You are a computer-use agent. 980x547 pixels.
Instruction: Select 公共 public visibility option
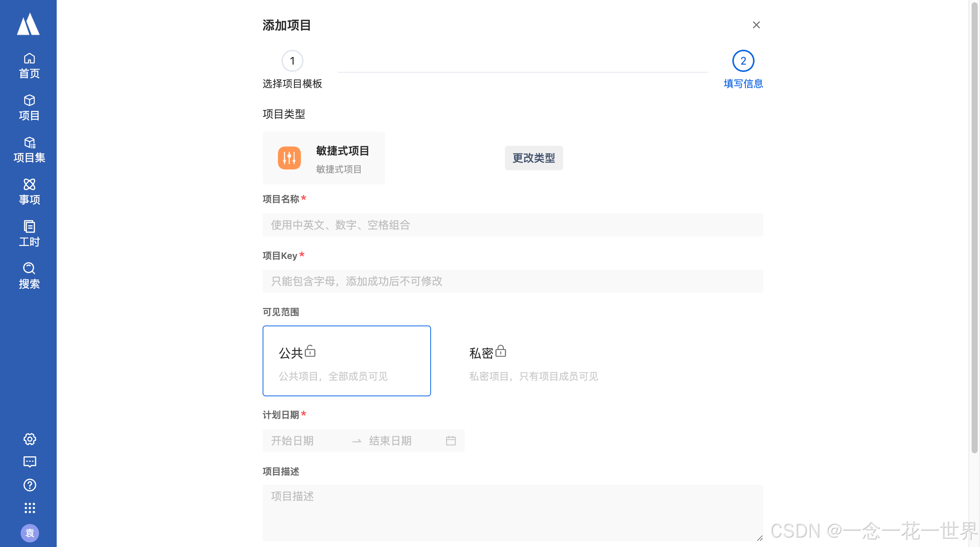(346, 361)
